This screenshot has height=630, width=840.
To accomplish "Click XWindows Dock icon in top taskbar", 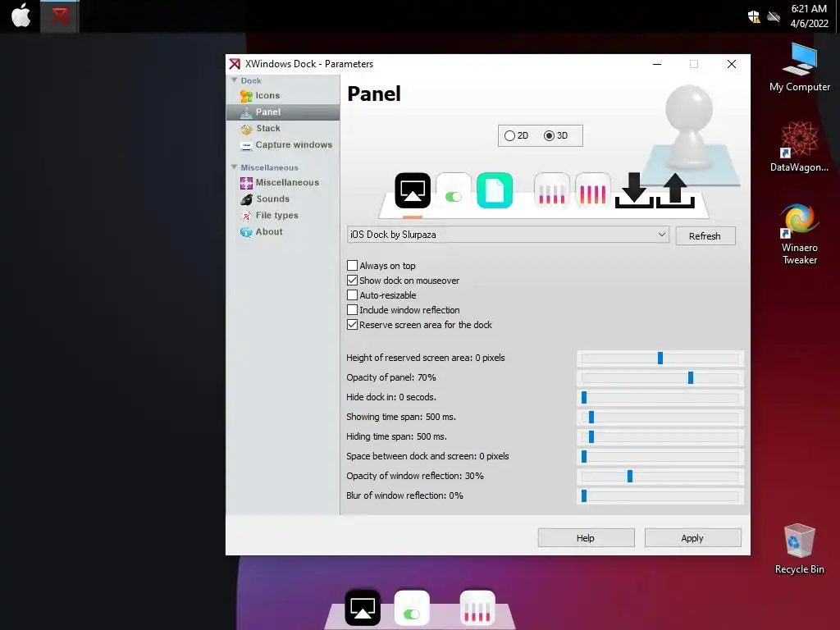I will (60, 16).
